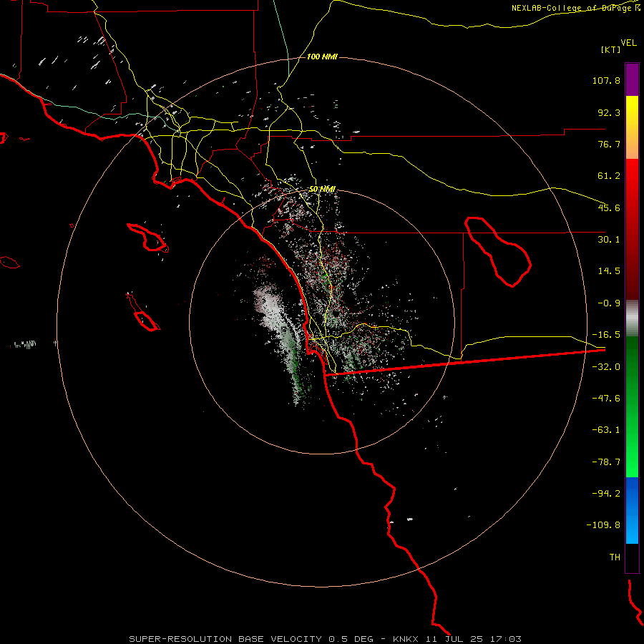Click the VEL legend title

[628, 43]
